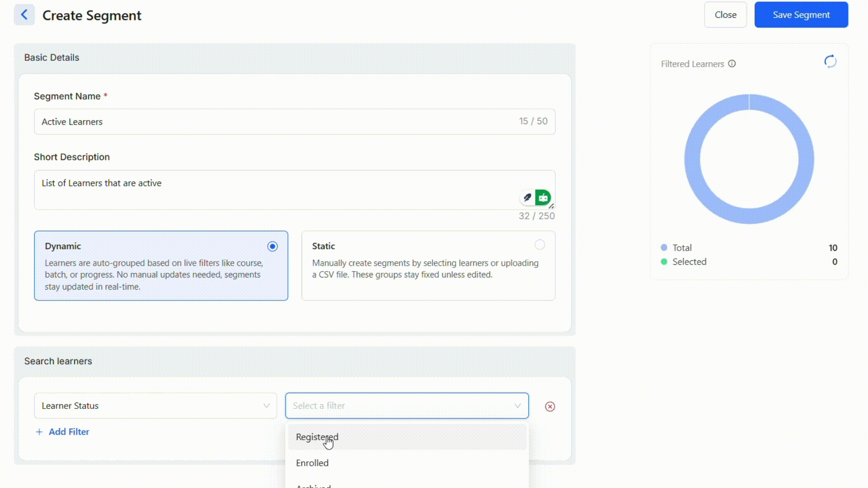Click the Save Segment button

point(801,15)
